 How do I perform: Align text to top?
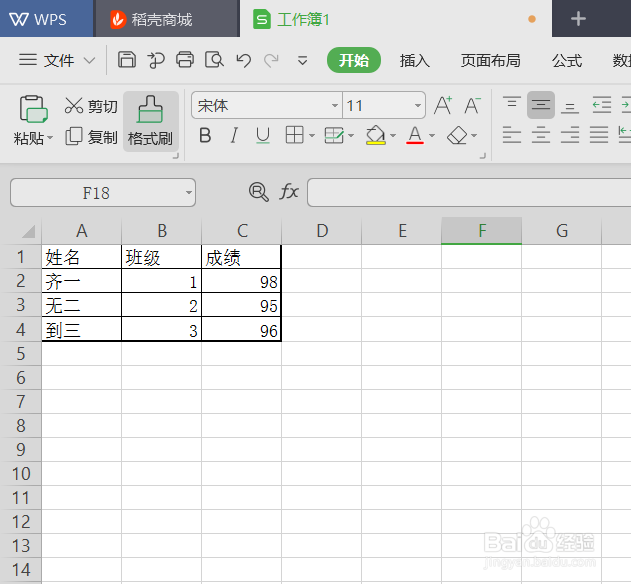[512, 105]
